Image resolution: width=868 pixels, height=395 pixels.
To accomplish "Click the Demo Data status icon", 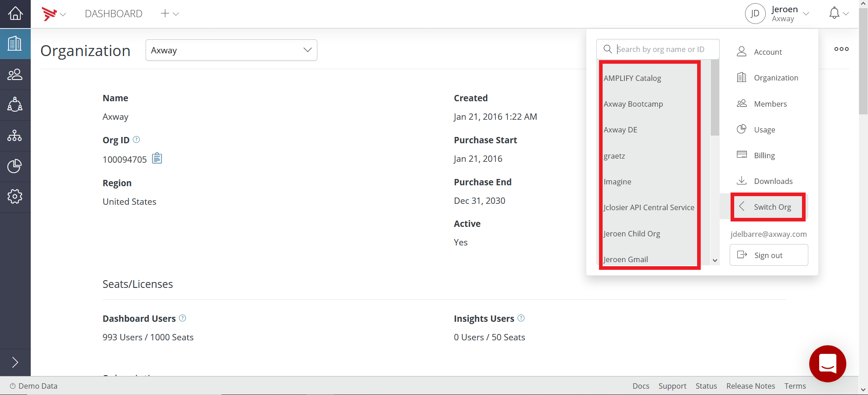I will [13, 386].
